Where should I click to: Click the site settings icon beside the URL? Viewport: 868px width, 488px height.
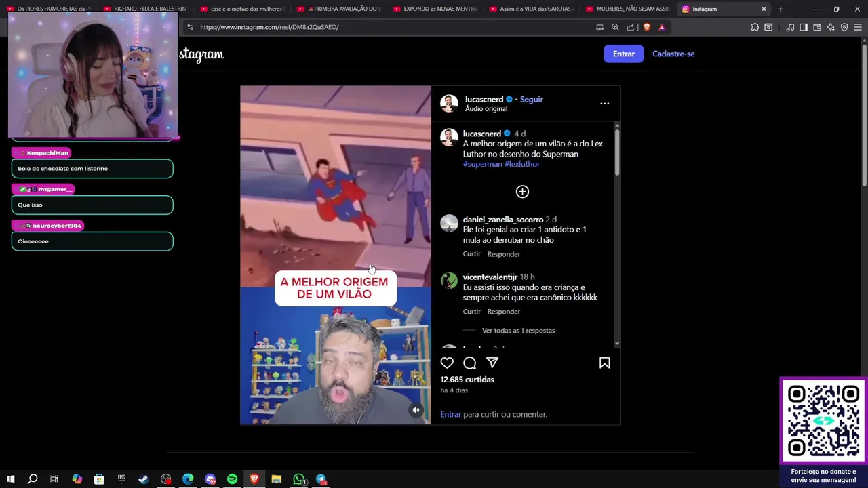click(190, 27)
